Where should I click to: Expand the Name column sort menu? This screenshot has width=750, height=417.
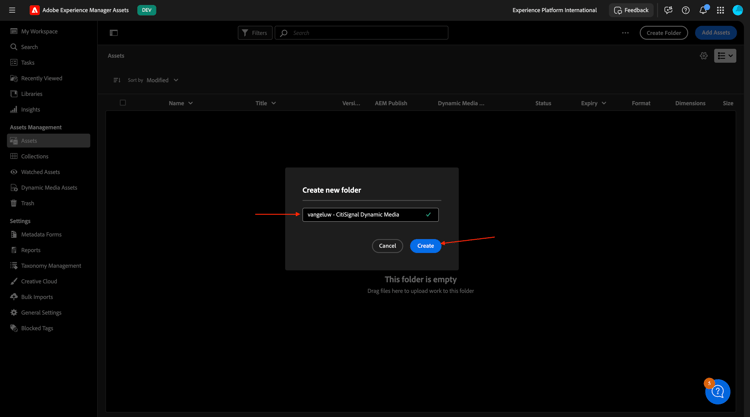coord(190,103)
